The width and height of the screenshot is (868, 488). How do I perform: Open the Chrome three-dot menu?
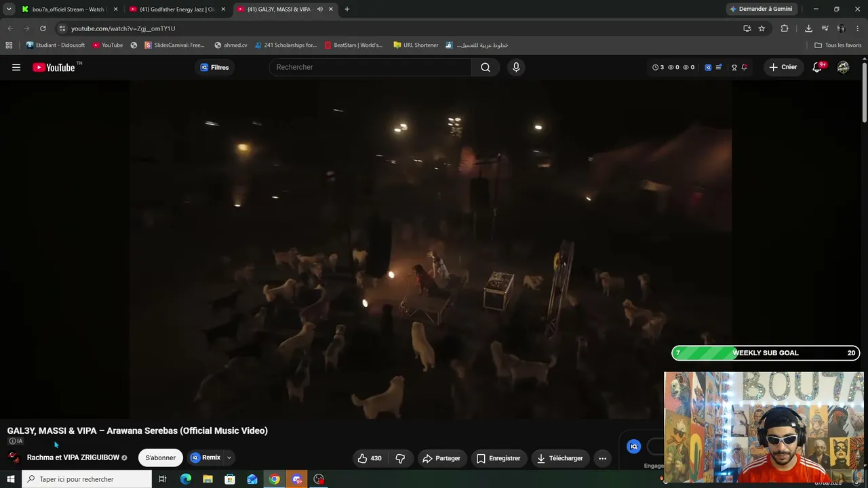pos(858,28)
